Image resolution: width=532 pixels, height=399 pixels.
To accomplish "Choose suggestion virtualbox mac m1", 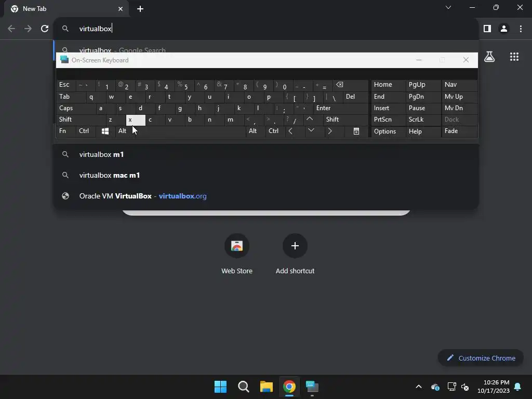I will click(x=266, y=176).
